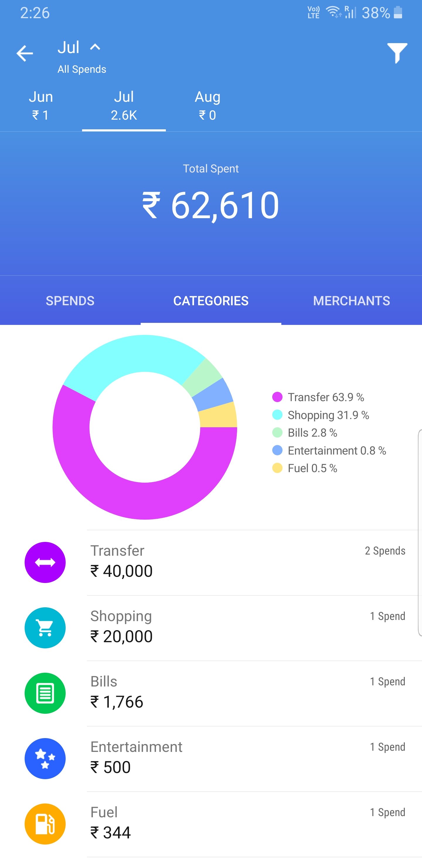422x868 pixels.
Task: Open the Transfer ₹ 40,000 row
Action: point(236,562)
